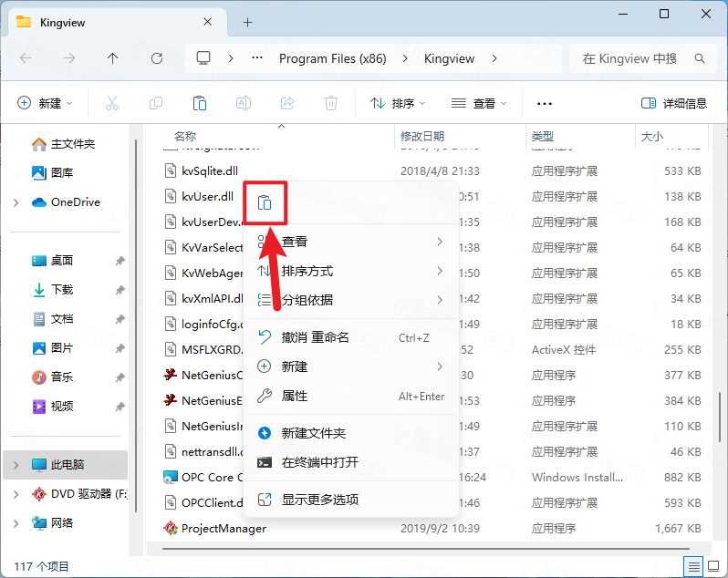Click the 在 Kingview 中搜 search field
Viewport: 728px width, 578px height.
pyautogui.click(x=643, y=58)
